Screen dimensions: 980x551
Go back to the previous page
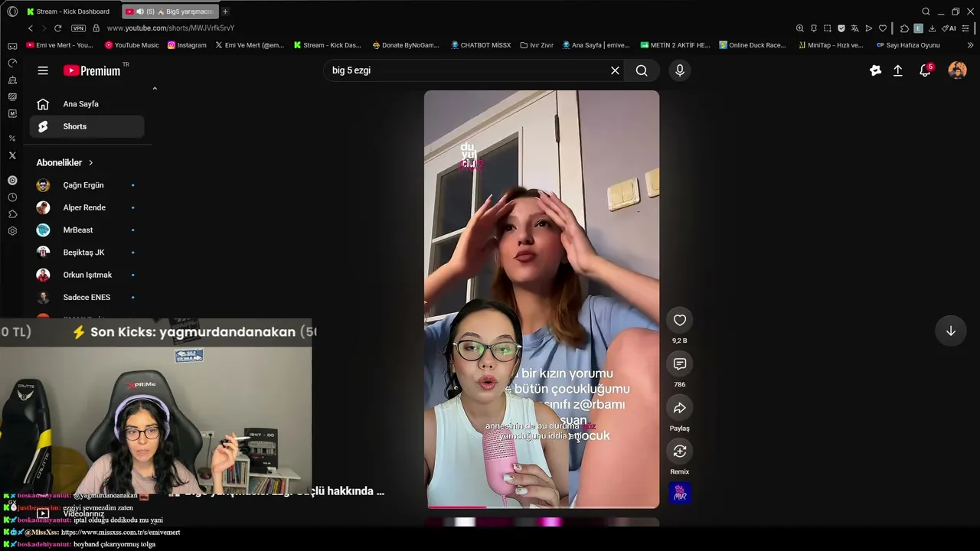tap(31, 28)
